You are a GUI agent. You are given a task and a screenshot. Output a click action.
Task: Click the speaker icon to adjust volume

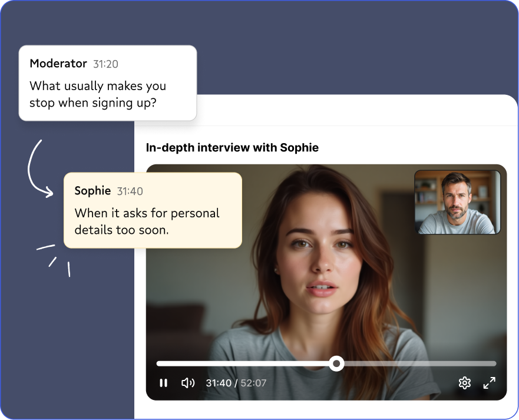(187, 383)
